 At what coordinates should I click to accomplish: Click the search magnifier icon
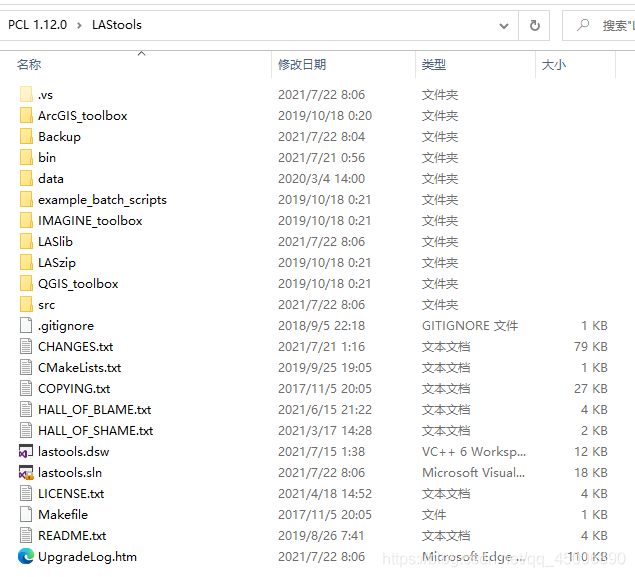[583, 25]
